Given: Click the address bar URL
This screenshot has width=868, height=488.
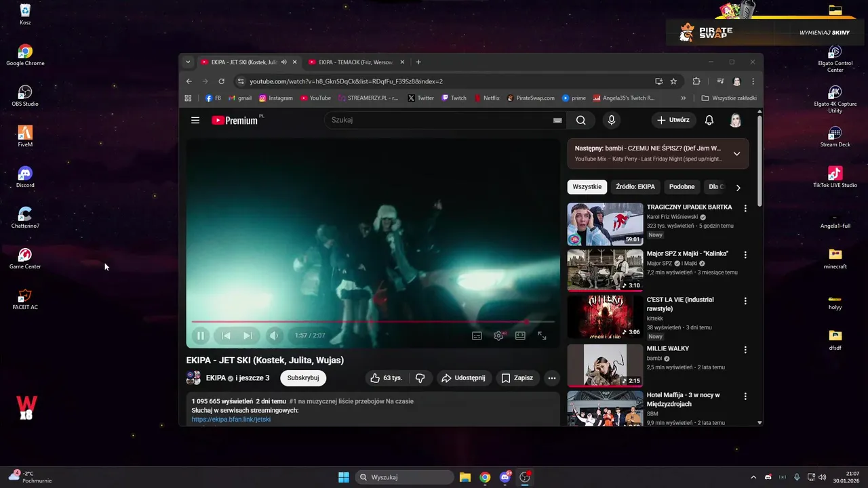Looking at the screenshot, I should [346, 81].
